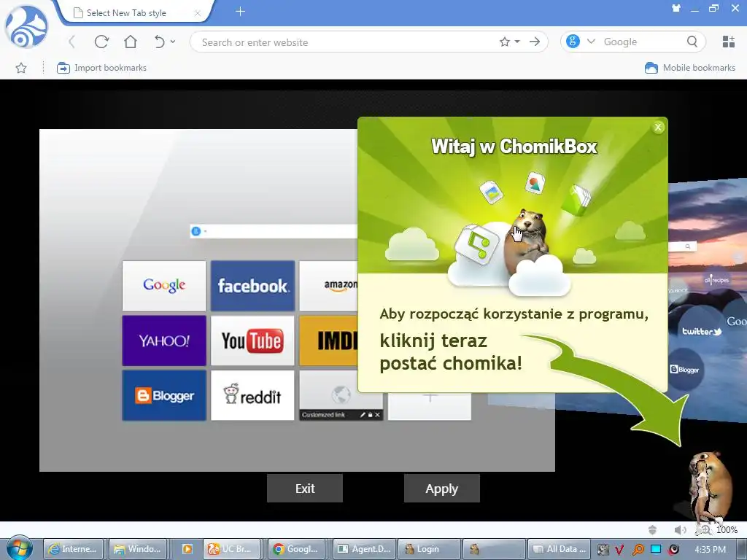Open the extensions grid icon
747x560 pixels.
click(729, 42)
